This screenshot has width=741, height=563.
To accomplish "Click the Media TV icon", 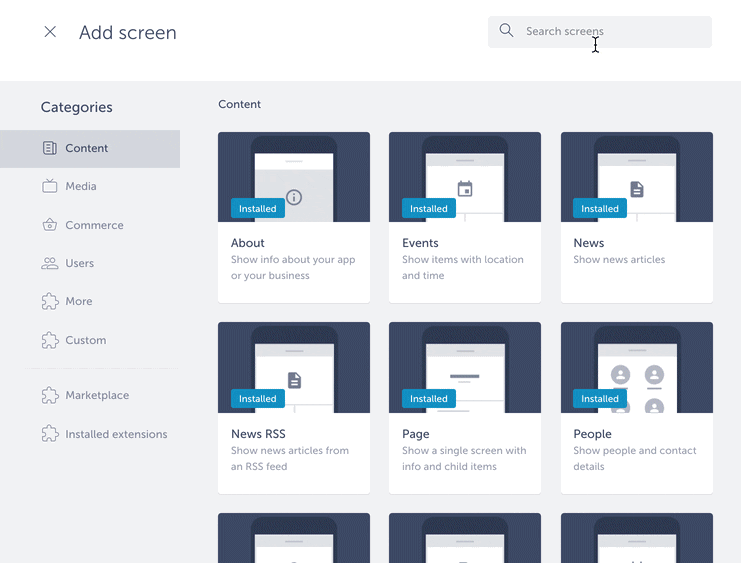I will click(50, 186).
